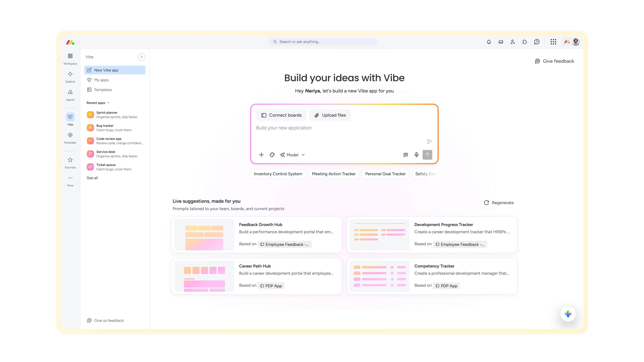The image size is (644, 362).
Task: Collapse the Vibe side panel
Action: [142, 57]
